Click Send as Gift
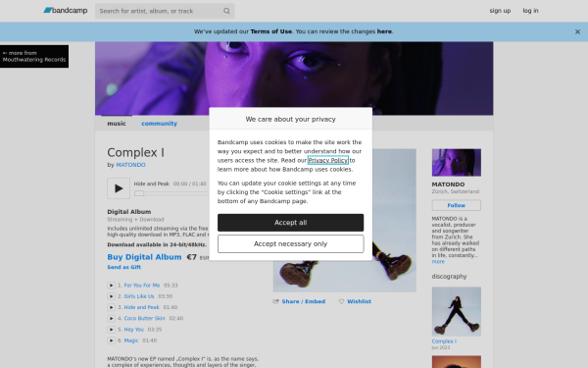The image size is (588, 368). pyautogui.click(x=124, y=267)
